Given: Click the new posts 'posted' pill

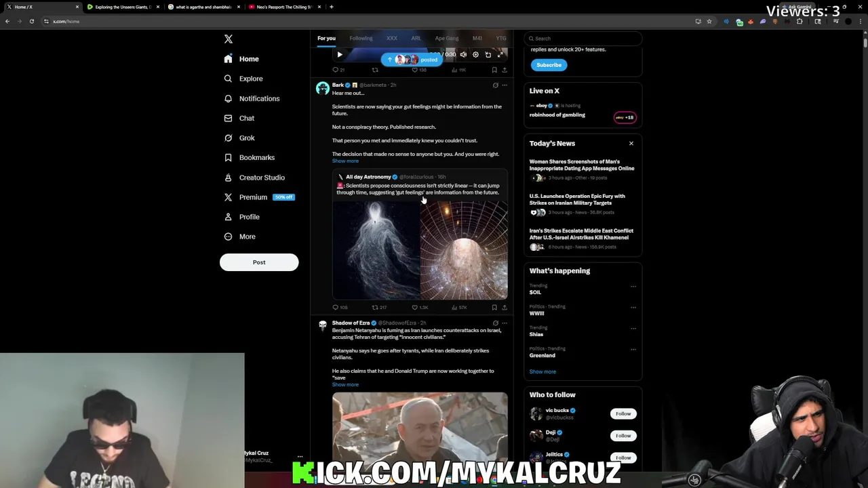Looking at the screenshot, I should click(x=412, y=60).
